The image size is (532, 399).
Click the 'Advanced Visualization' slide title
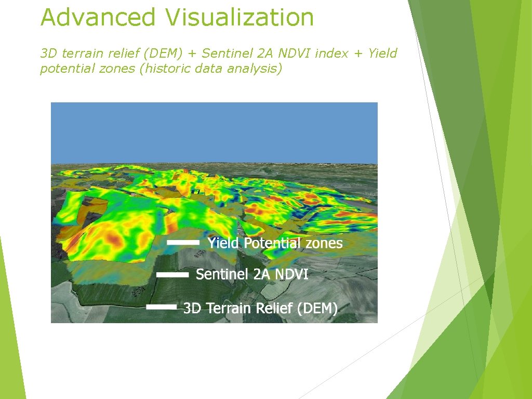coord(177,17)
